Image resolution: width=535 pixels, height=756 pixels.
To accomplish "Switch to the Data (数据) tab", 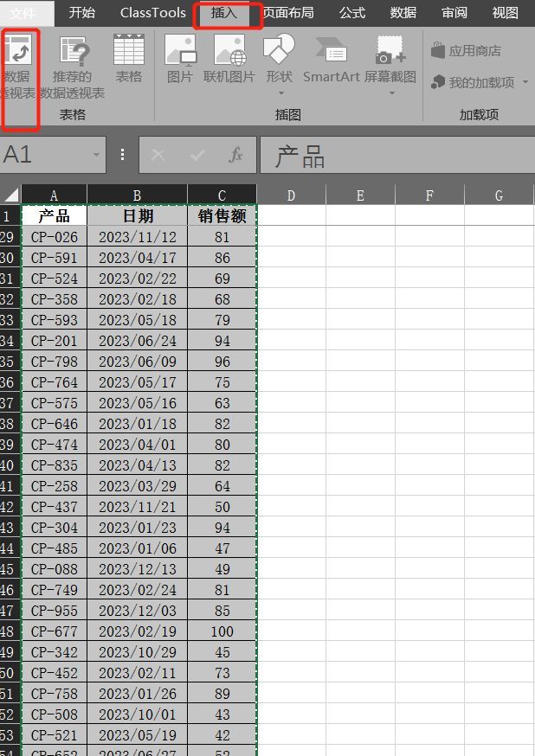I will [403, 12].
